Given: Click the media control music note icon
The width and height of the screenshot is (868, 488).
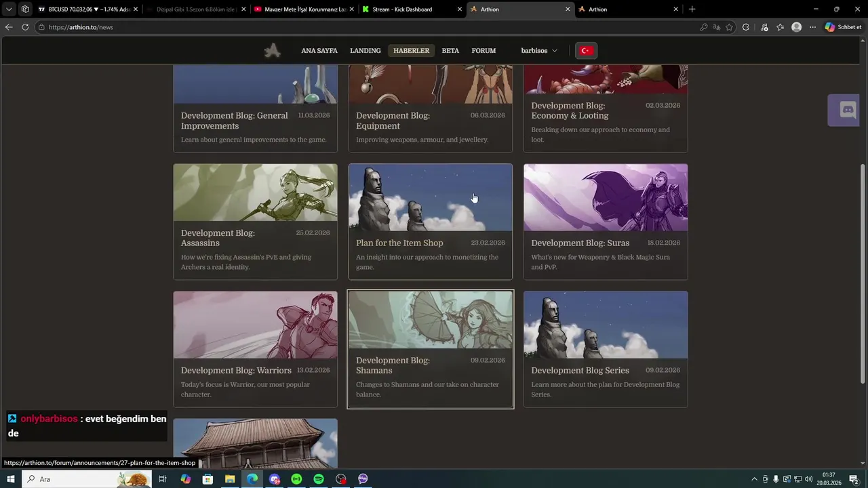Looking at the screenshot, I should click(764, 27).
